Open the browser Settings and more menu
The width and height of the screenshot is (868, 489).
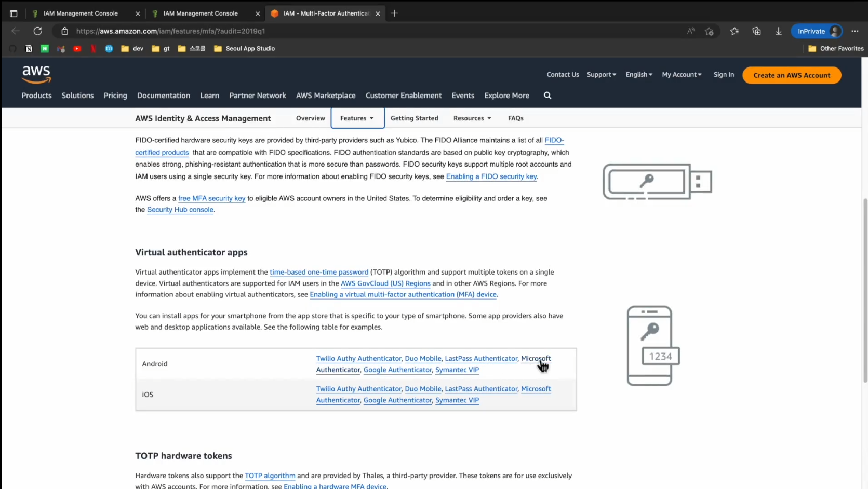click(x=854, y=31)
